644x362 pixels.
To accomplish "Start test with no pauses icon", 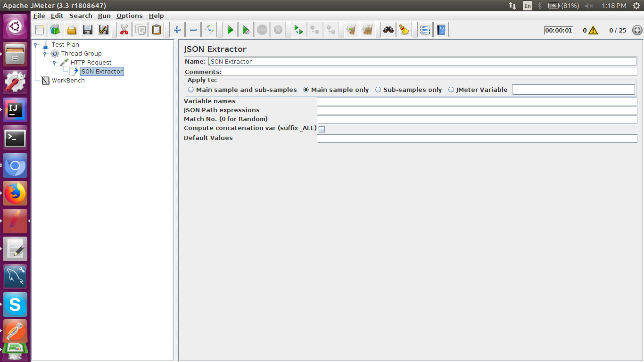I will pos(246,30).
